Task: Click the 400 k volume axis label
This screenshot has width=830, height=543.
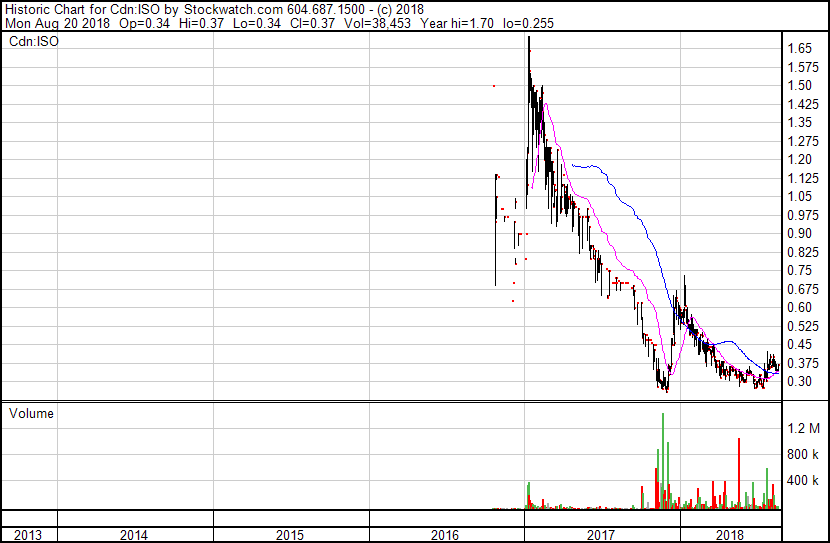Action: point(803,481)
